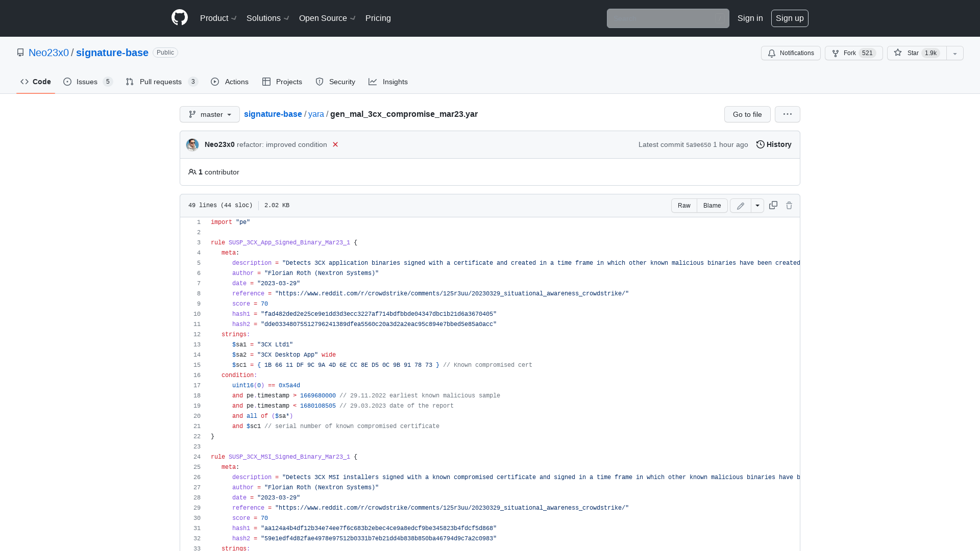
Task: Open commit hash 5a9e650
Action: point(698,145)
